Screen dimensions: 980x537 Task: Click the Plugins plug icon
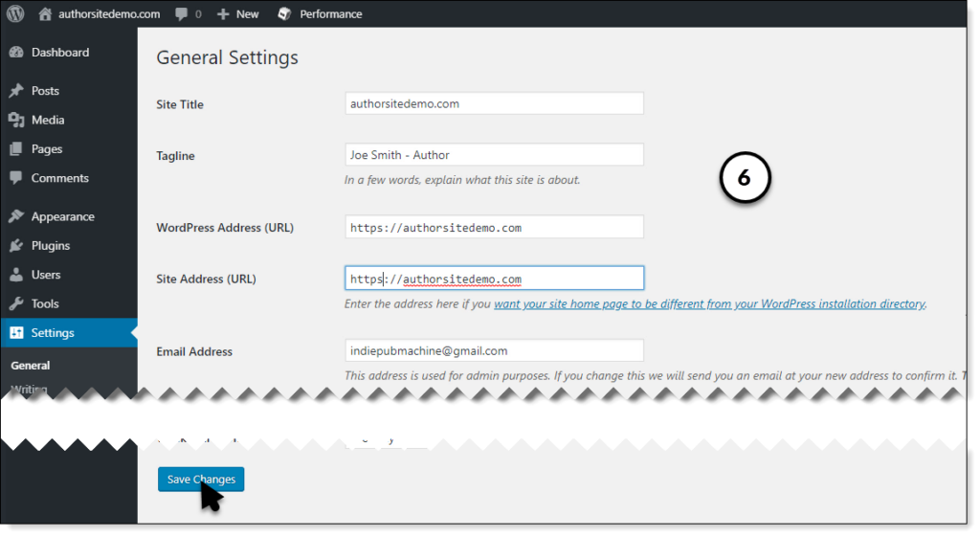click(x=16, y=246)
